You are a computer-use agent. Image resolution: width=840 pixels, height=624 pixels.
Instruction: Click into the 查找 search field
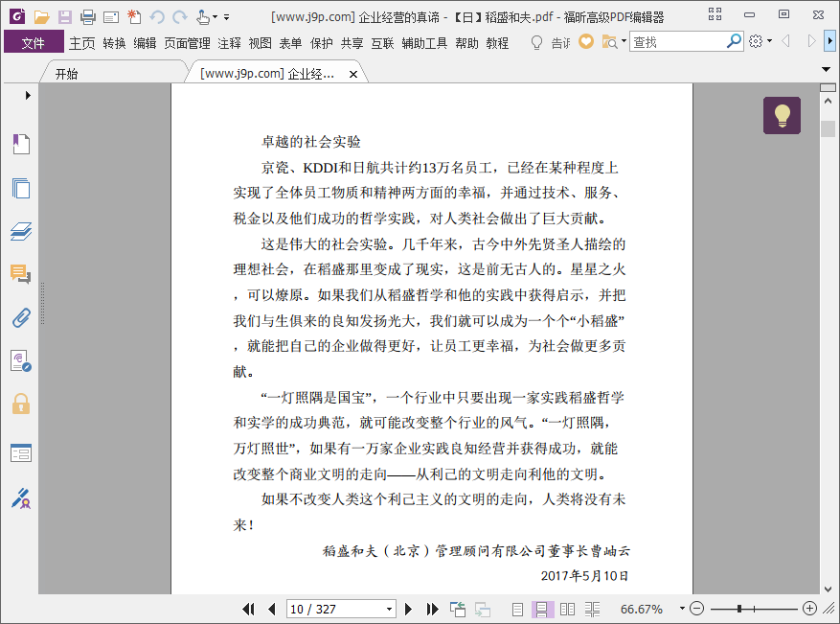pos(678,41)
